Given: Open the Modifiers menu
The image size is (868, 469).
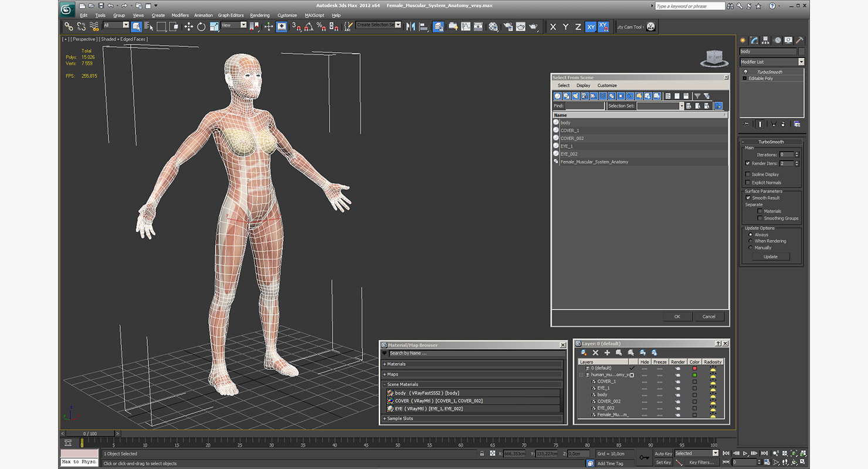Looking at the screenshot, I should 180,15.
